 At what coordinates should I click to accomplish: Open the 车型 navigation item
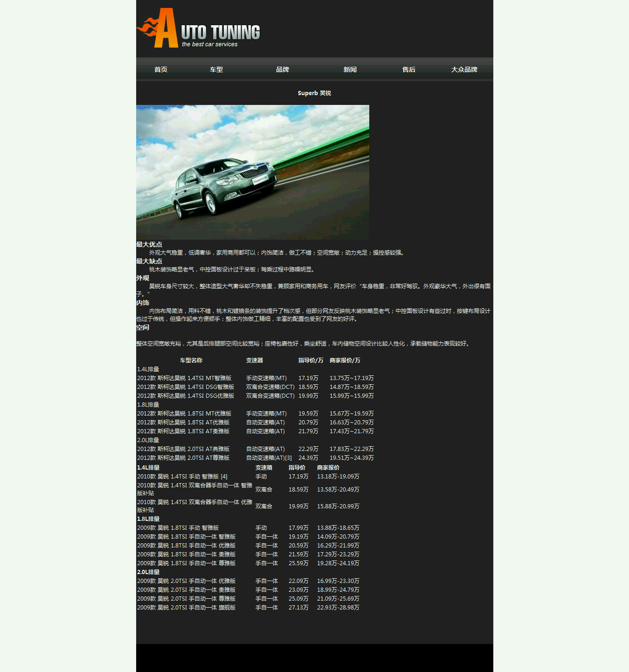tap(216, 69)
